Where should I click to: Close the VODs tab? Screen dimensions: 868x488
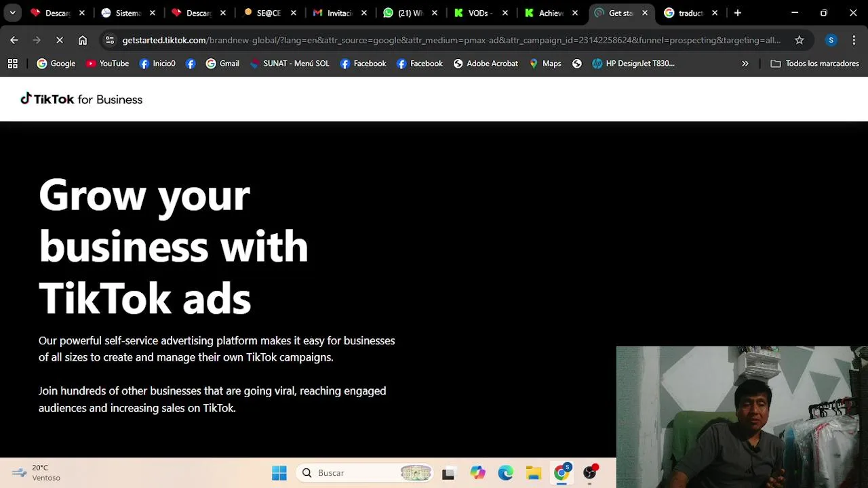pyautogui.click(x=505, y=13)
